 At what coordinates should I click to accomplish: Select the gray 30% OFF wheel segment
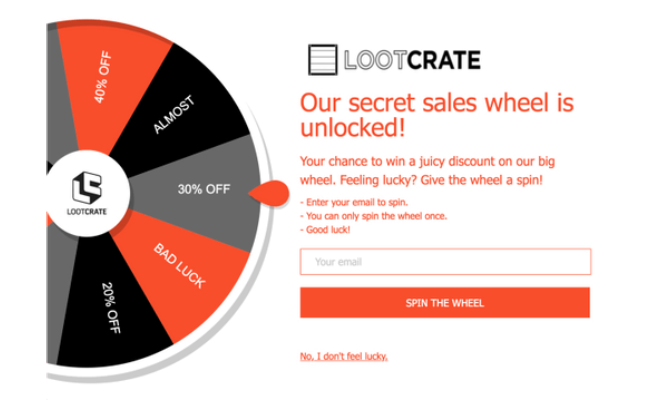tap(199, 189)
